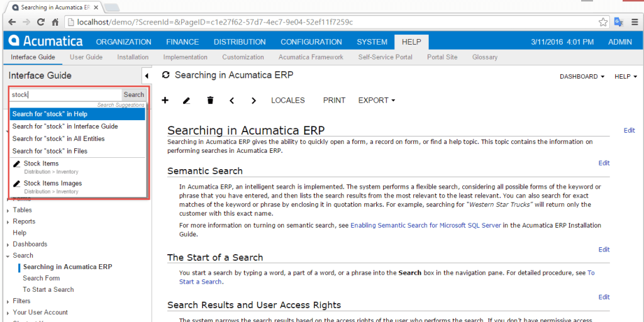Click the Search button
Viewport: 644px width, 322px height.
pos(134,94)
